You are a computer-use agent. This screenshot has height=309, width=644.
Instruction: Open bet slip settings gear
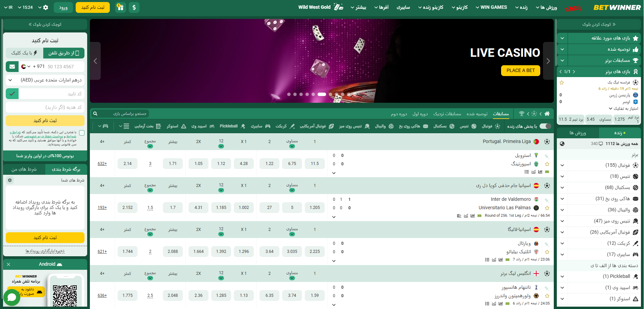[x=10, y=180]
